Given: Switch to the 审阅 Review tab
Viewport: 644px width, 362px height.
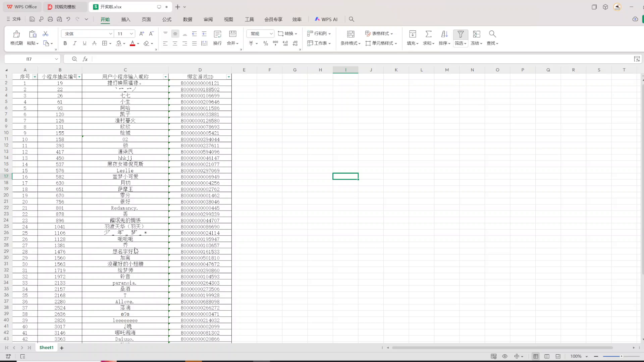Looking at the screenshot, I should point(208,19).
